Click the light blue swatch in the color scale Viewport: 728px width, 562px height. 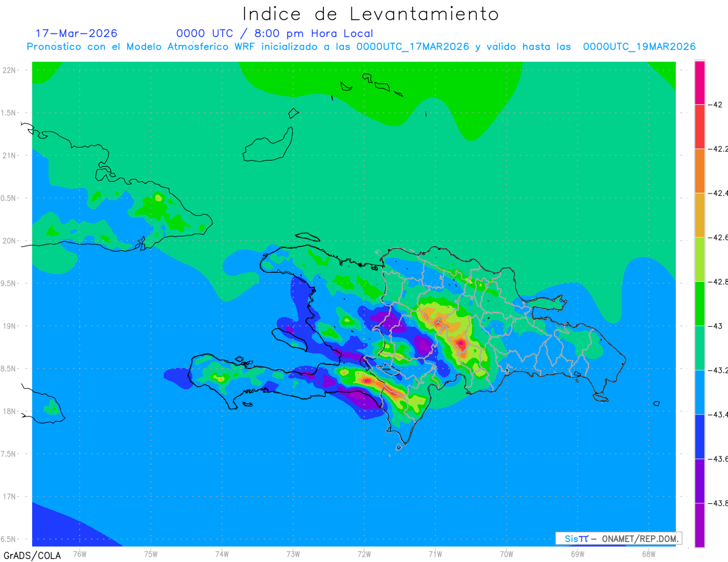pos(699,392)
